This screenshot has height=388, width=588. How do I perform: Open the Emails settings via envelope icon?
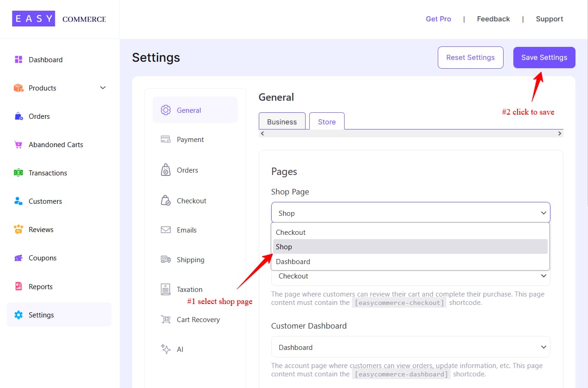click(x=165, y=230)
